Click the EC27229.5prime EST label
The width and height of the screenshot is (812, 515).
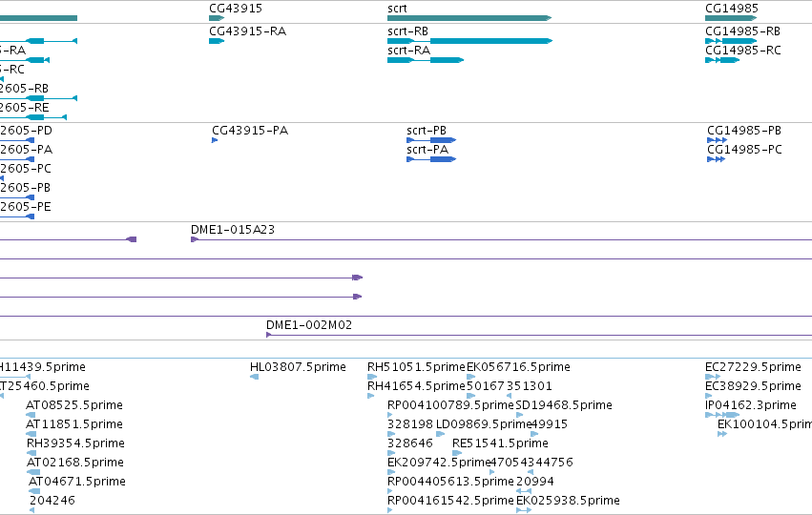coord(753,367)
